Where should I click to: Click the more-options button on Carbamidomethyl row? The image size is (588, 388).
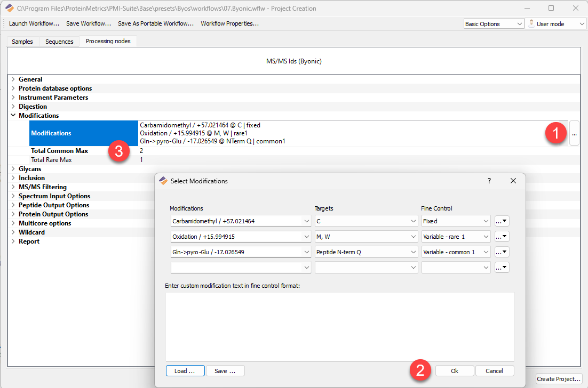click(x=502, y=221)
